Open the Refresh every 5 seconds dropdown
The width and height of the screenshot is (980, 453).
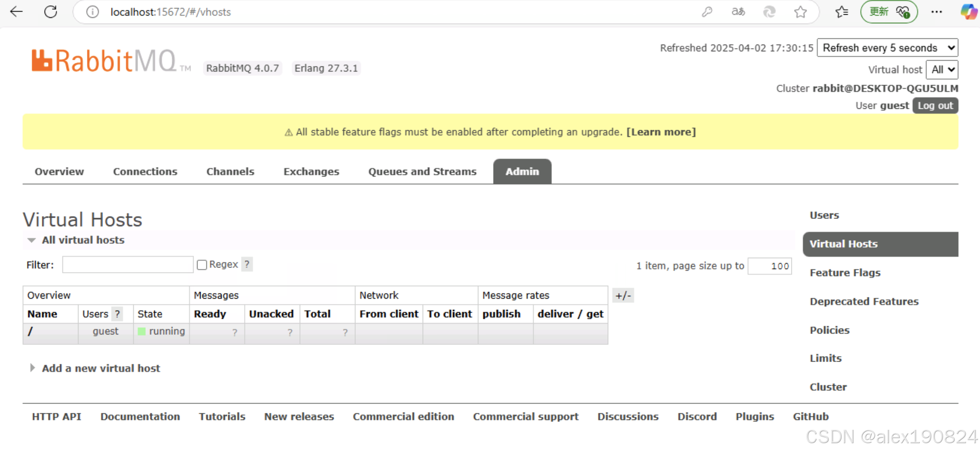click(x=887, y=48)
